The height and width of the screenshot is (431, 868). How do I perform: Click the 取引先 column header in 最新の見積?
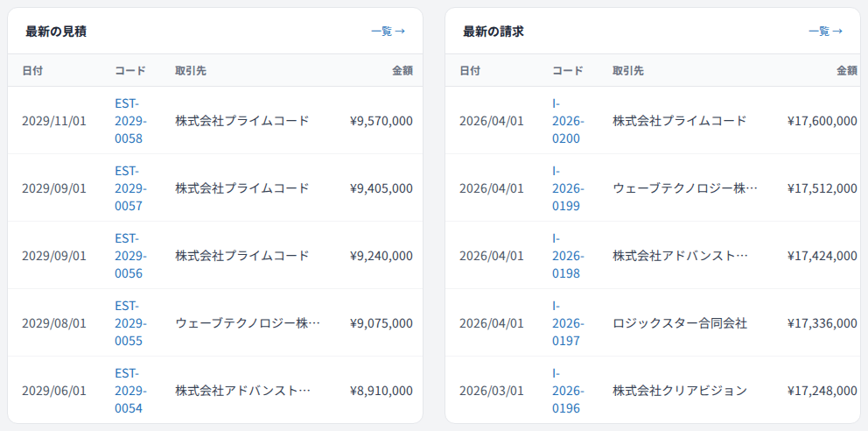pos(191,71)
